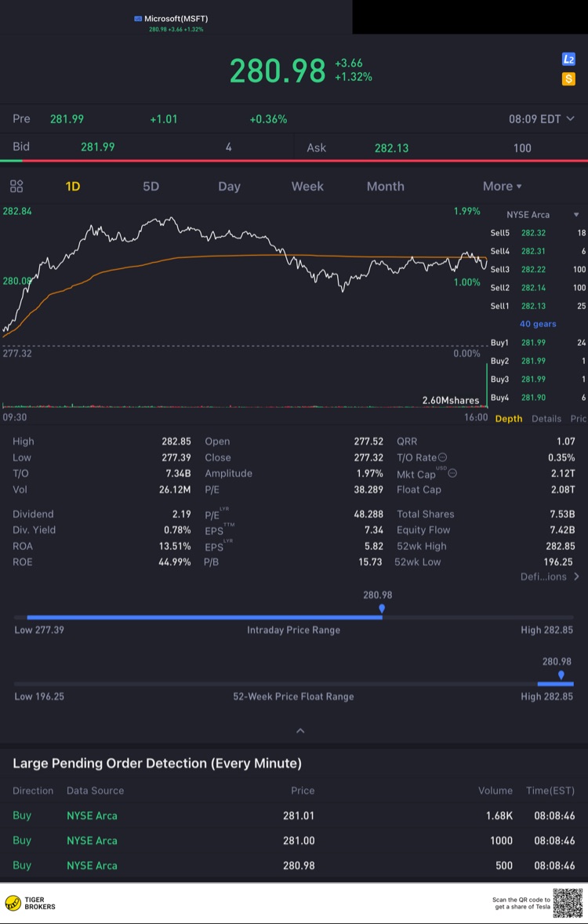This screenshot has height=924, width=588.
Task: Click the Volume column header
Action: 495,790
